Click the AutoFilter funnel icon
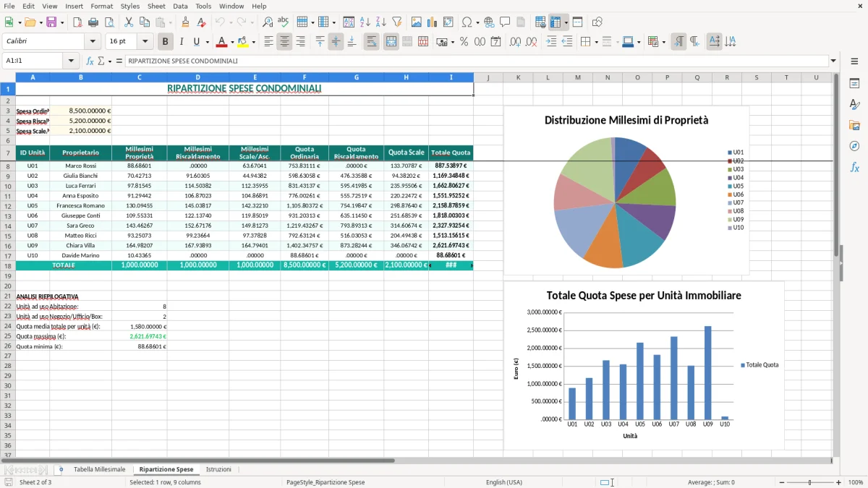 click(x=397, y=22)
